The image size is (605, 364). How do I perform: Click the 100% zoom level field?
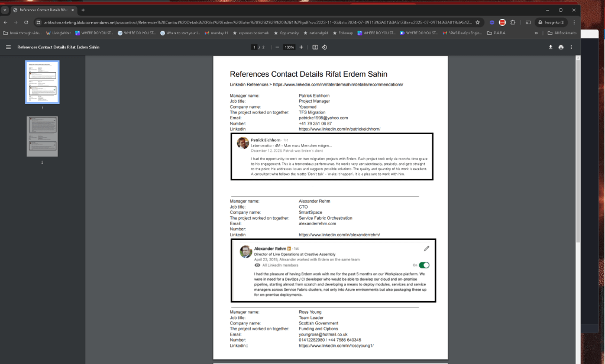click(x=289, y=47)
